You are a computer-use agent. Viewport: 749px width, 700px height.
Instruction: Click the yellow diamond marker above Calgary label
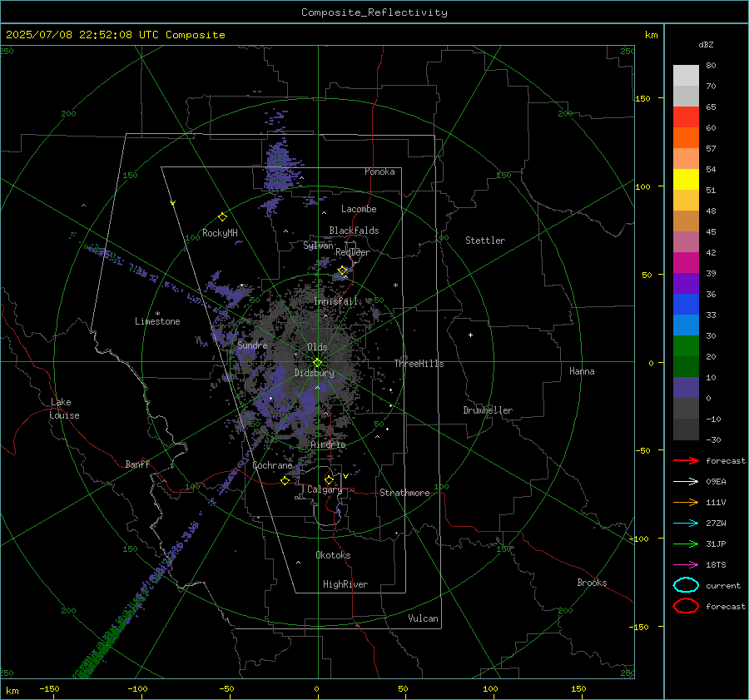point(329,479)
